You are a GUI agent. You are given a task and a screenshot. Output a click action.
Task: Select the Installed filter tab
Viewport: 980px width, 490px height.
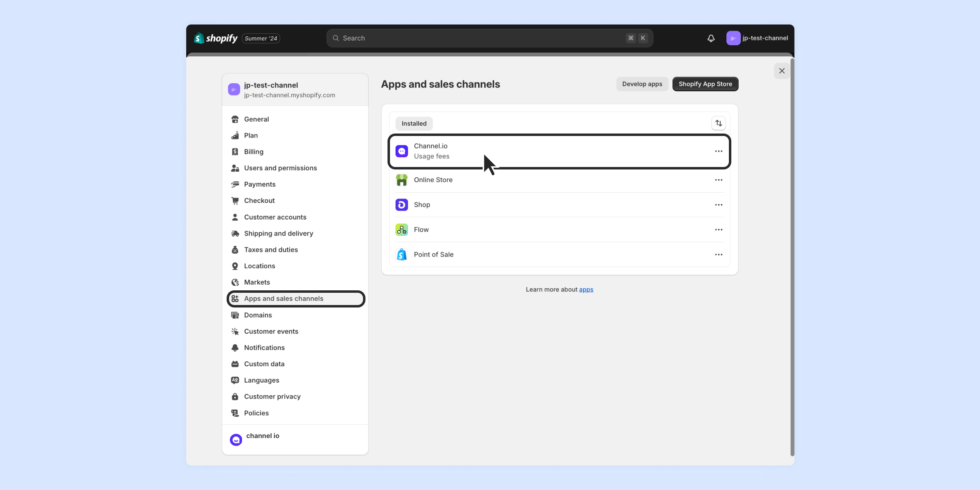414,124
